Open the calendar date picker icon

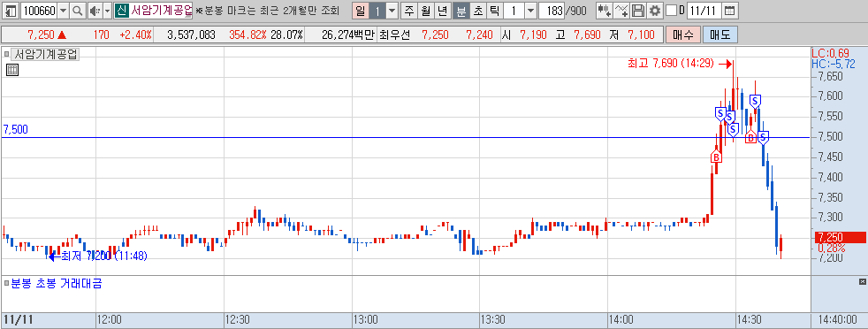coord(729,11)
